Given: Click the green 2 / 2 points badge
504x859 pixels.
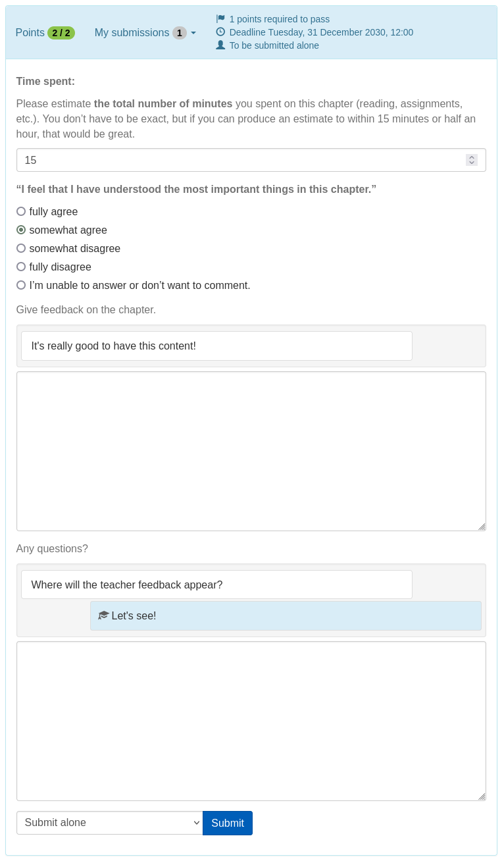Looking at the screenshot, I should [x=61, y=33].
